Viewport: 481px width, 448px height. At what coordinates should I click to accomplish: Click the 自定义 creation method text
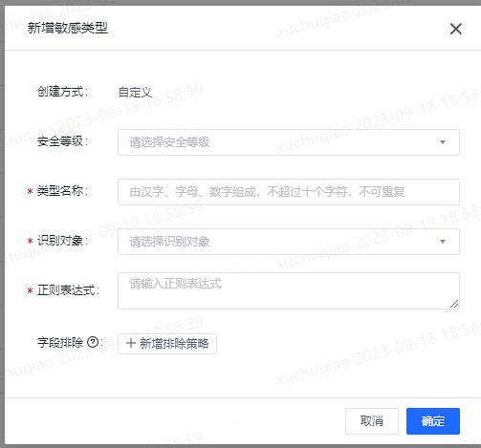tap(135, 93)
